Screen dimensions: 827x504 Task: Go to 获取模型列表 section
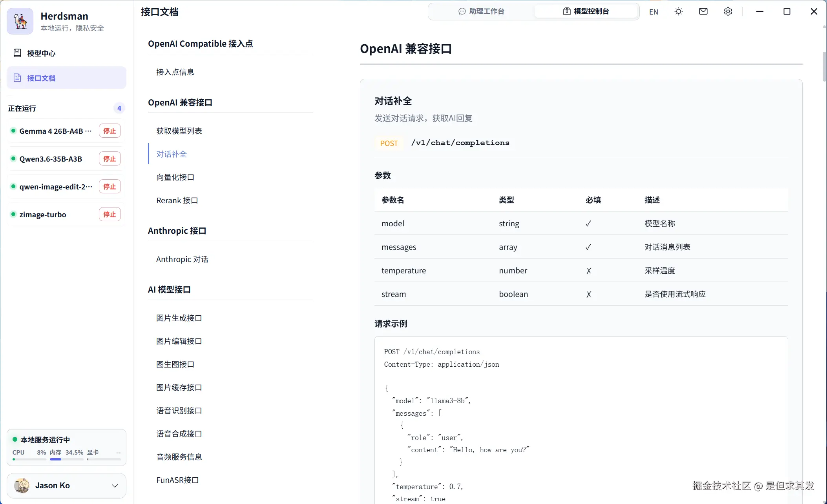click(179, 131)
